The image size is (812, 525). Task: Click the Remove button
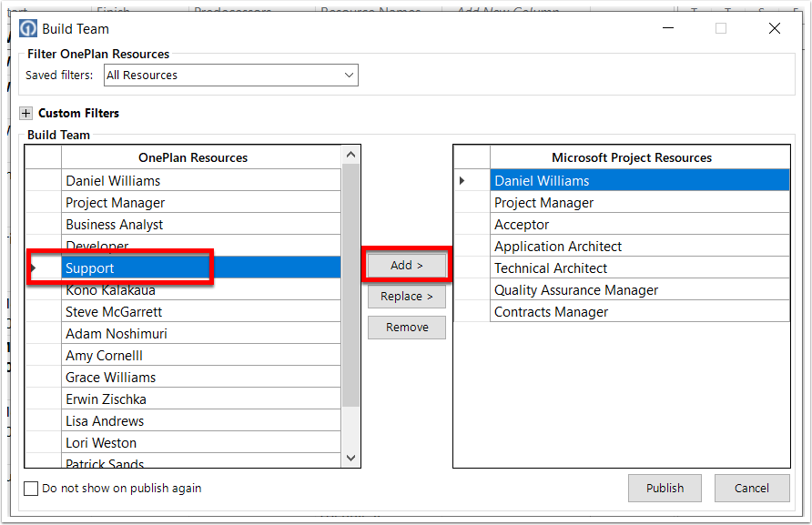(407, 328)
